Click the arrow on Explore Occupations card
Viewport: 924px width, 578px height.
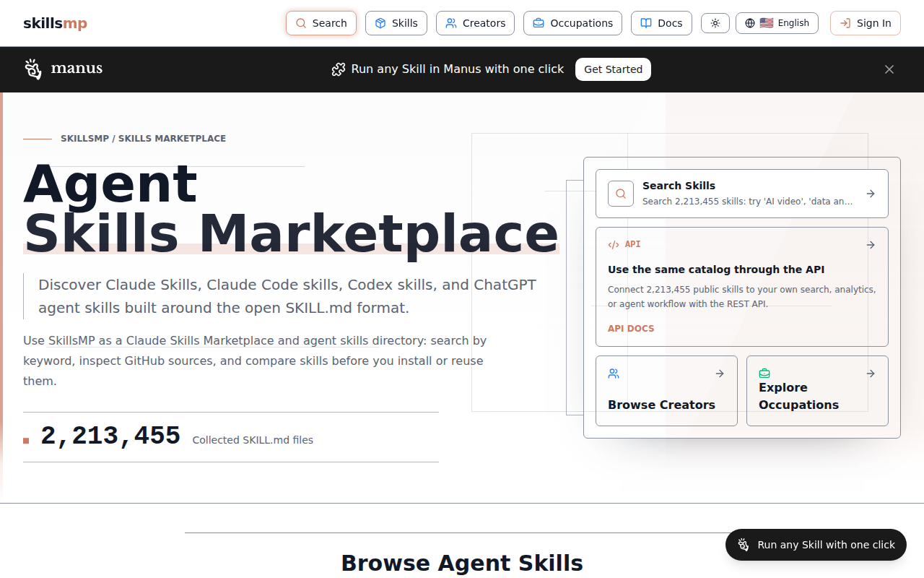(x=871, y=374)
